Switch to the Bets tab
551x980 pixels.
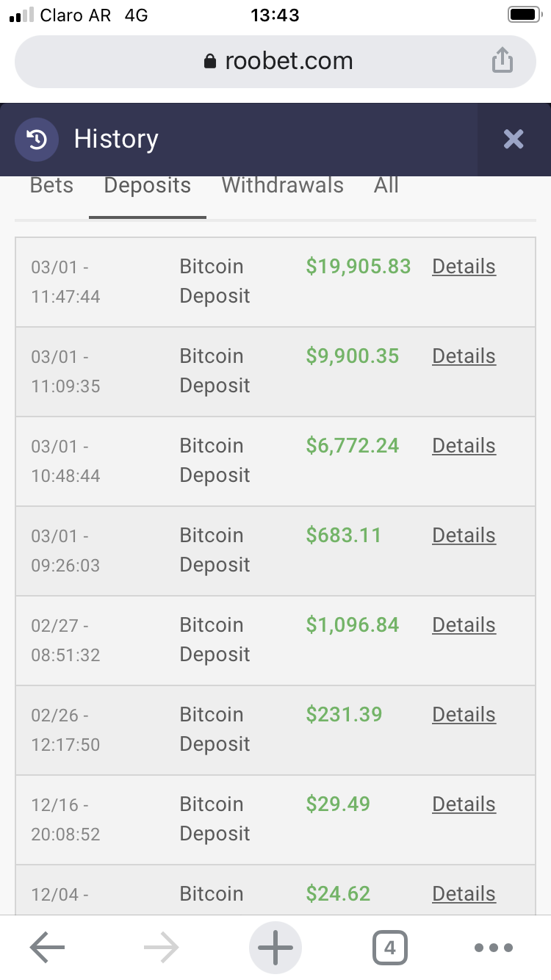pos(51,185)
